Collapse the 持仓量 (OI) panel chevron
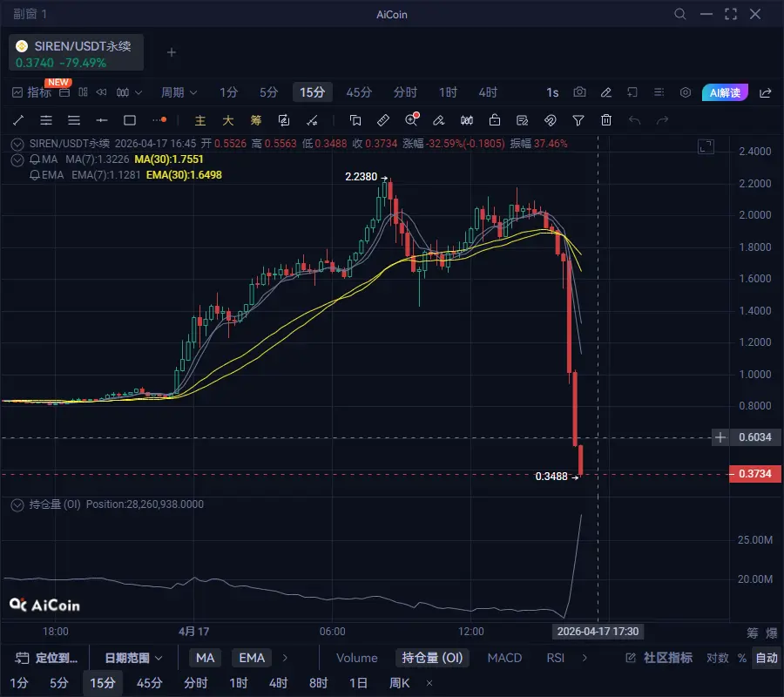The image size is (784, 697). coord(17,505)
